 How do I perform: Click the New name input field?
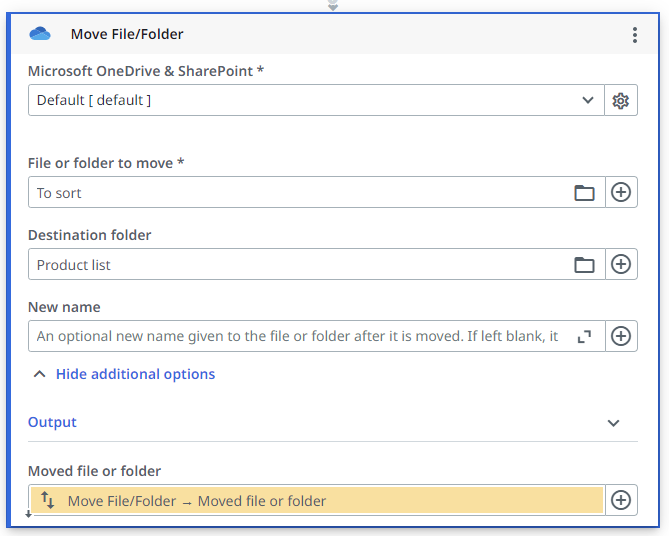click(x=317, y=336)
